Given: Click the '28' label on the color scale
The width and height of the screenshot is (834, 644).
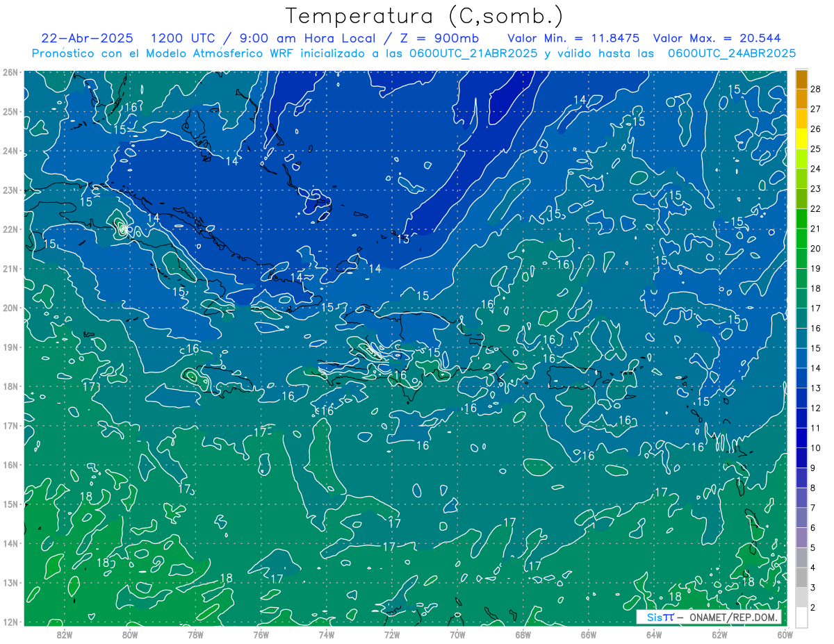Looking at the screenshot, I should [816, 89].
